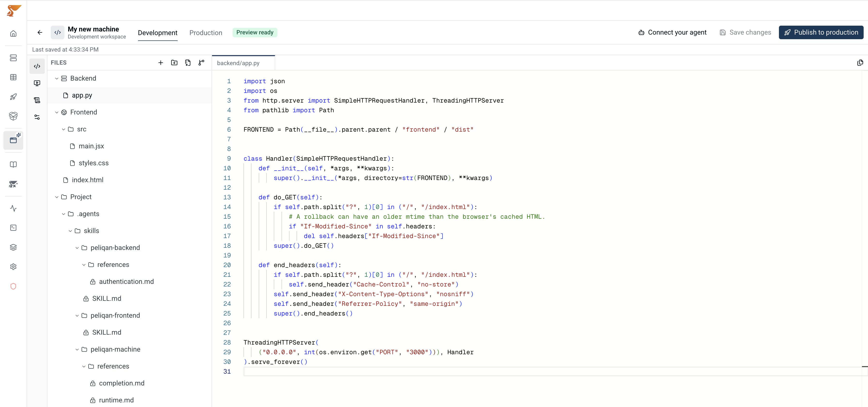Open the activity pulse monitor icon
Screen dimensions: 868x407
click(14, 208)
